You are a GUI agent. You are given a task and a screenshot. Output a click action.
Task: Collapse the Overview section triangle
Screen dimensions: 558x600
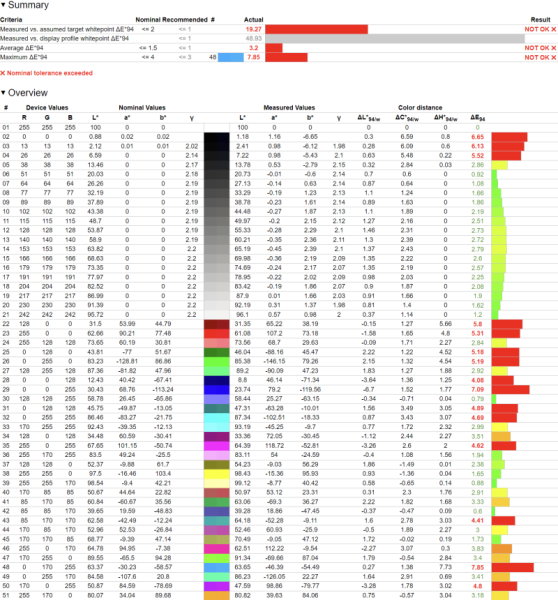pos(3,93)
